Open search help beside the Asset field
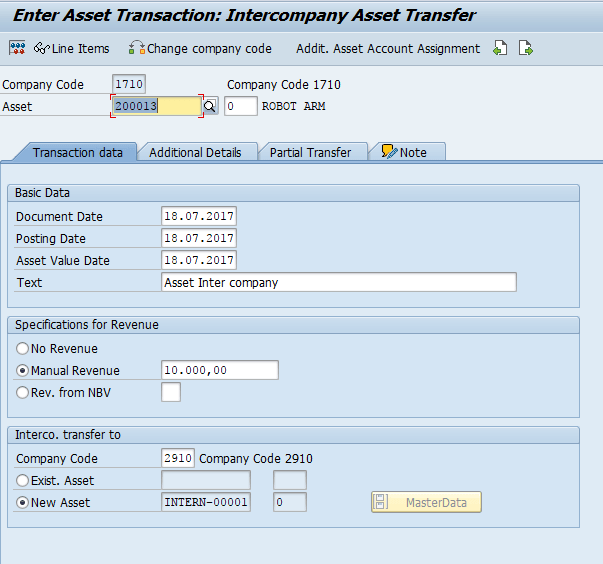The height and width of the screenshot is (564, 603). coord(210,106)
